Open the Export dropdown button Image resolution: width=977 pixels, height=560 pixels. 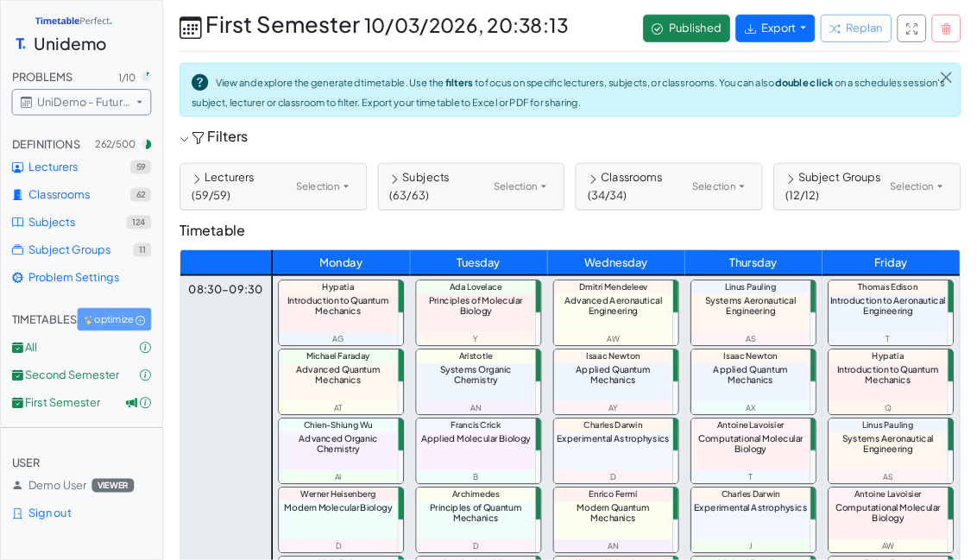tap(774, 28)
